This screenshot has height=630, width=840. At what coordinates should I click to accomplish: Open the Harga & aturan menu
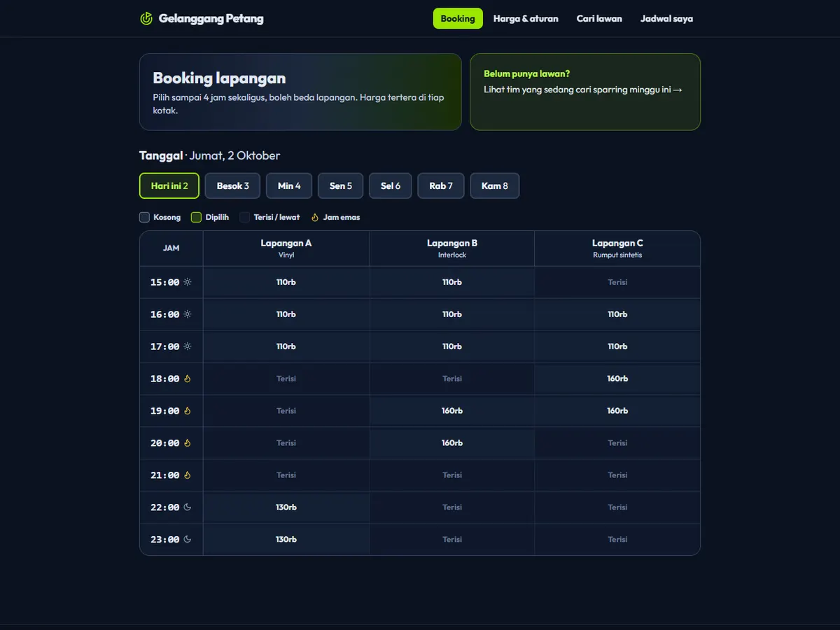point(526,19)
